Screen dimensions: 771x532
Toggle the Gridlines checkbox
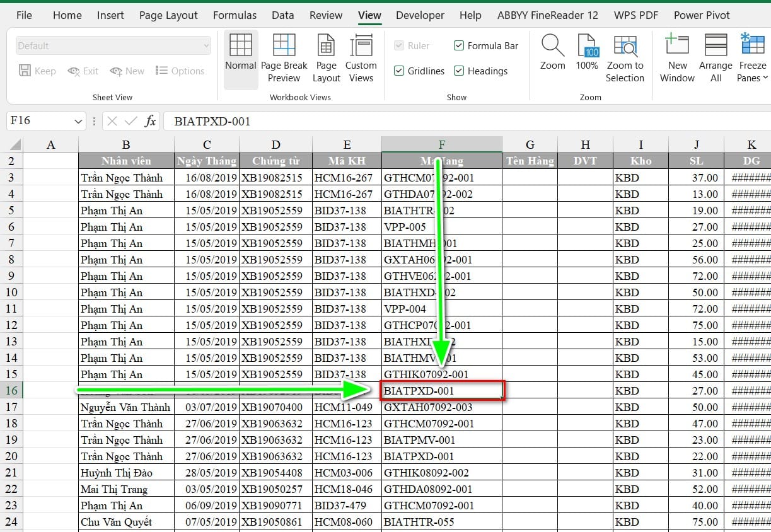pos(399,71)
